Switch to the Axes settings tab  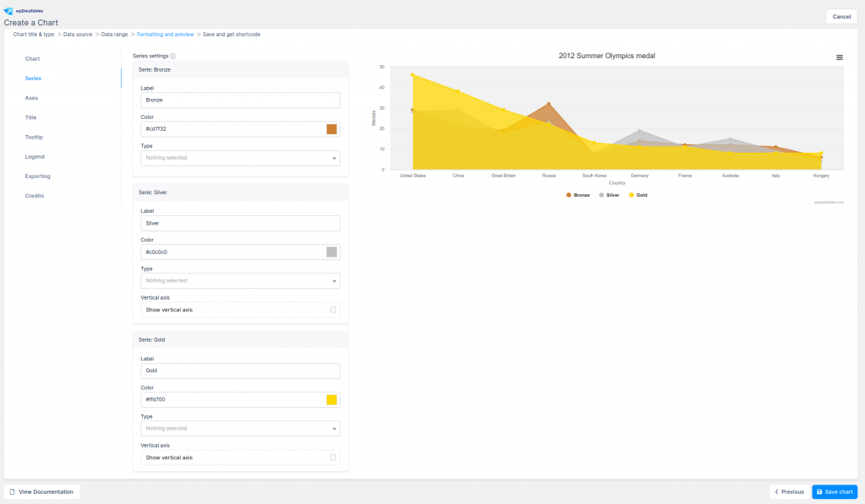tap(34, 98)
